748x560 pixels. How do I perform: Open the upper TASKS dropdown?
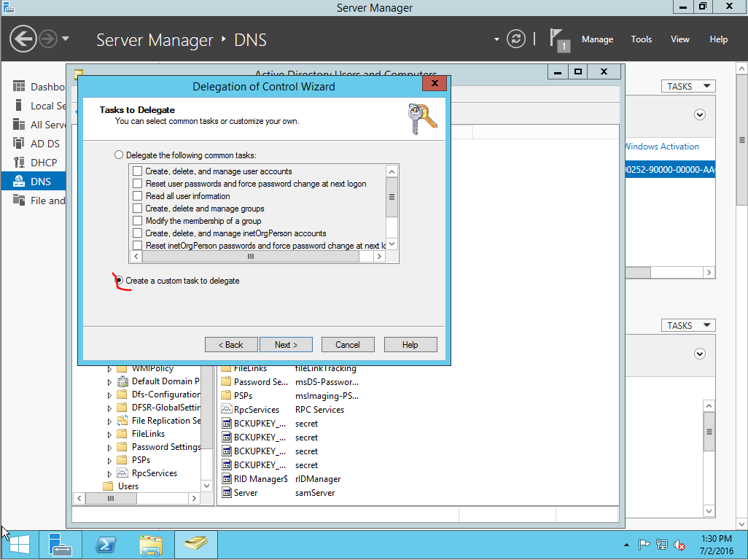tap(688, 86)
